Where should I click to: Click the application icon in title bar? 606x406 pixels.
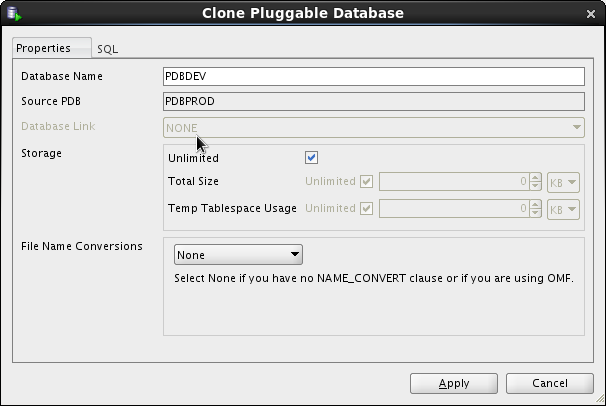14,13
